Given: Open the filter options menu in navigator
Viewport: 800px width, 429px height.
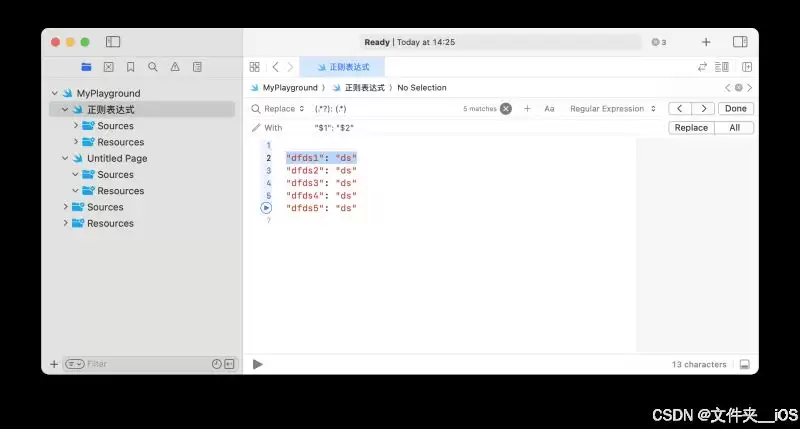Looking at the screenshot, I should click(74, 364).
